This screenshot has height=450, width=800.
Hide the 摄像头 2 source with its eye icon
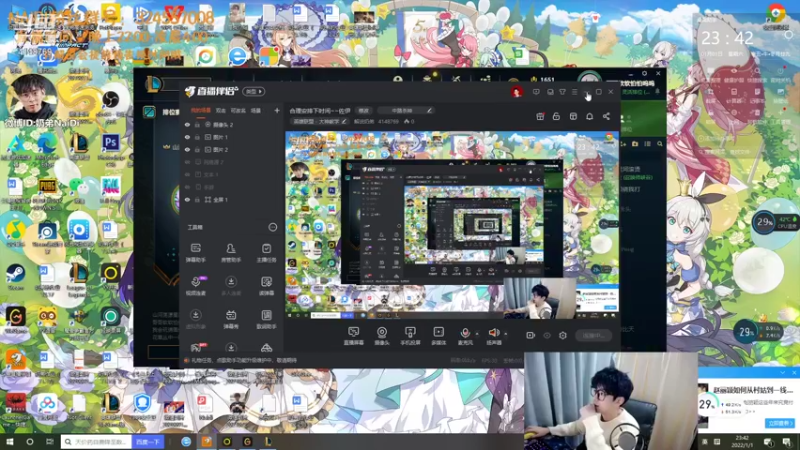click(187, 124)
